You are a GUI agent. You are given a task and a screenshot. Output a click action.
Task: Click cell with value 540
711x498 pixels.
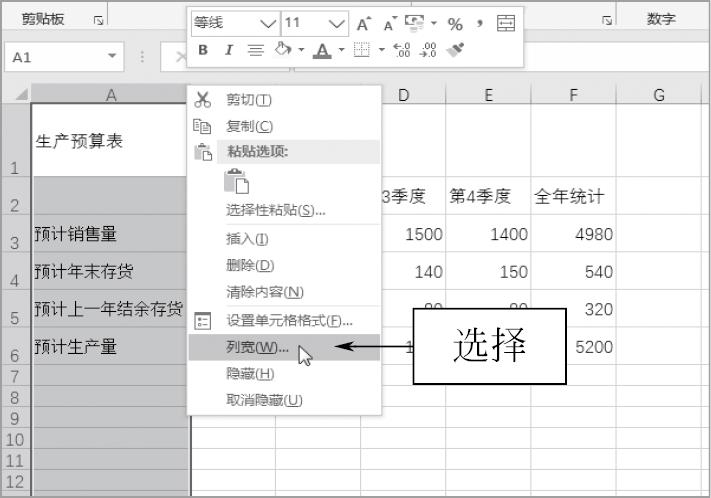pyautogui.click(x=574, y=272)
